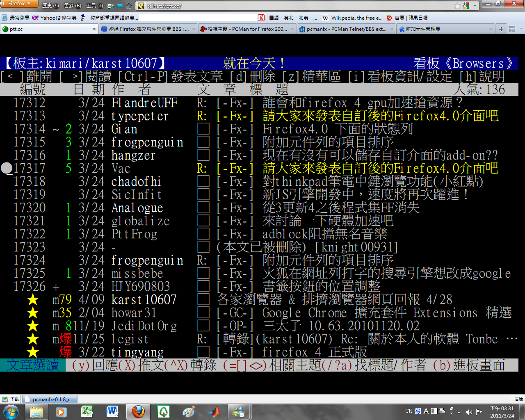This screenshot has width=525, height=420.
Task: Open article 17316 by hangzer
Action: pos(259,155)
